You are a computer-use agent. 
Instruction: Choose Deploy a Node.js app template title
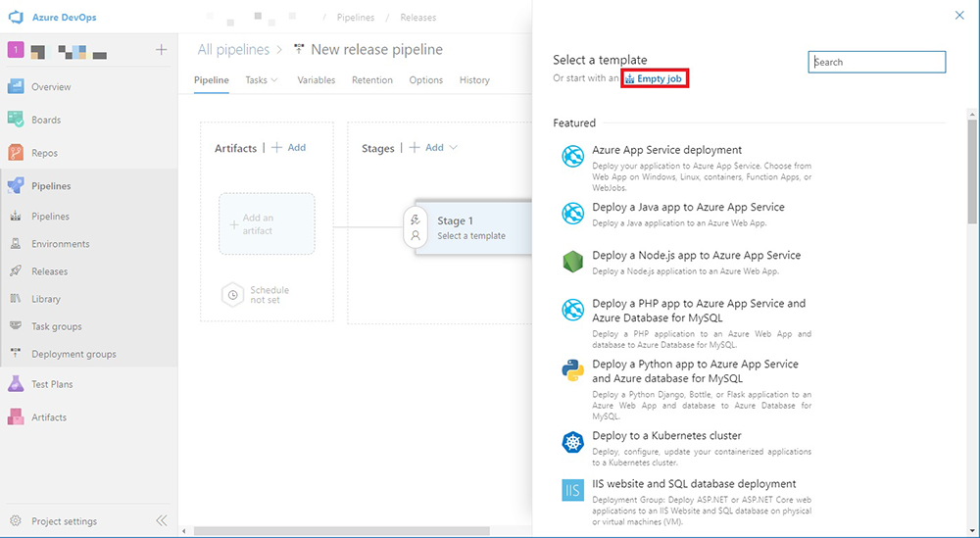click(x=696, y=255)
